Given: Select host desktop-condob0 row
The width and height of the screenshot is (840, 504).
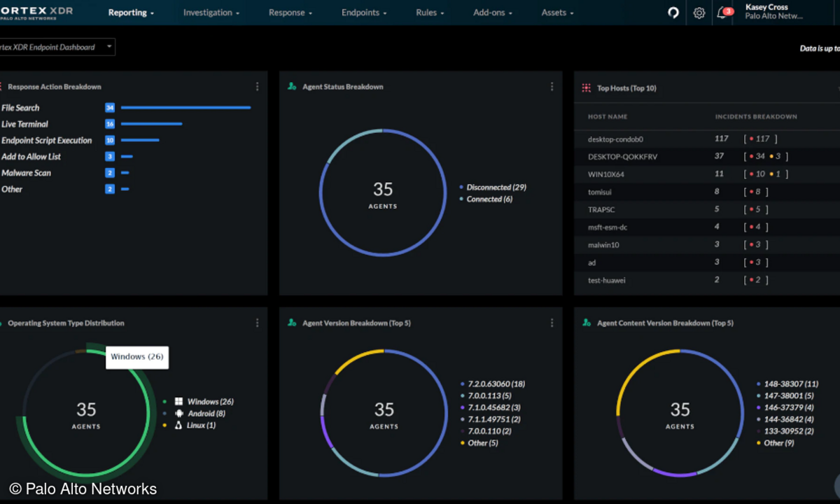Looking at the screenshot, I should (707, 139).
